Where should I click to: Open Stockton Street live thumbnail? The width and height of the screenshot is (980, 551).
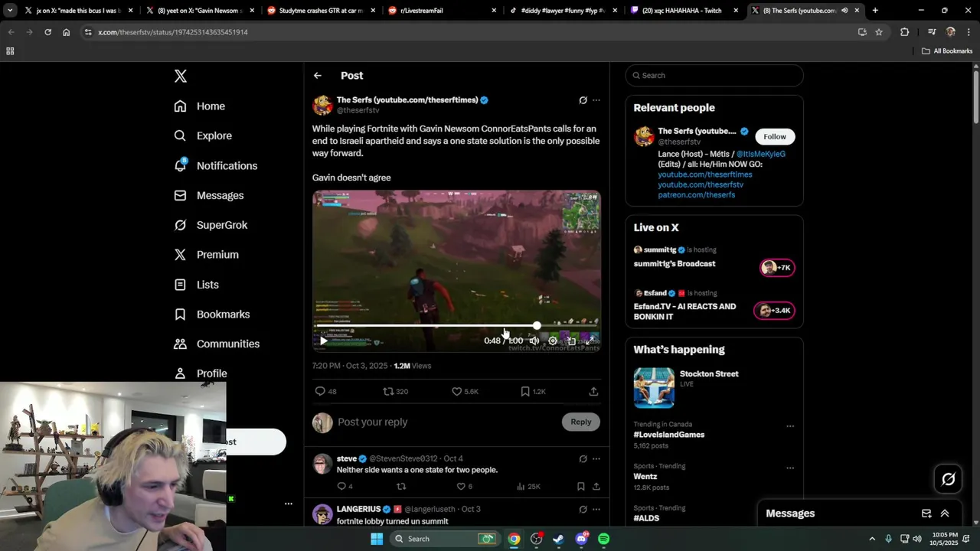[654, 387]
